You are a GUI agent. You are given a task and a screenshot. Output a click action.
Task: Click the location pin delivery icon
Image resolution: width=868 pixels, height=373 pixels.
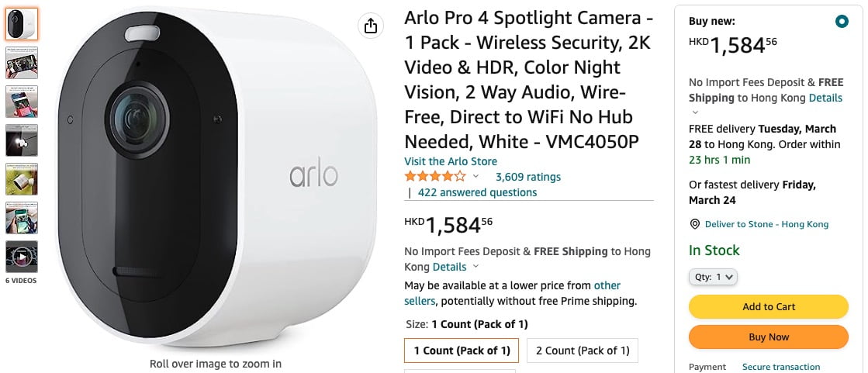695,224
